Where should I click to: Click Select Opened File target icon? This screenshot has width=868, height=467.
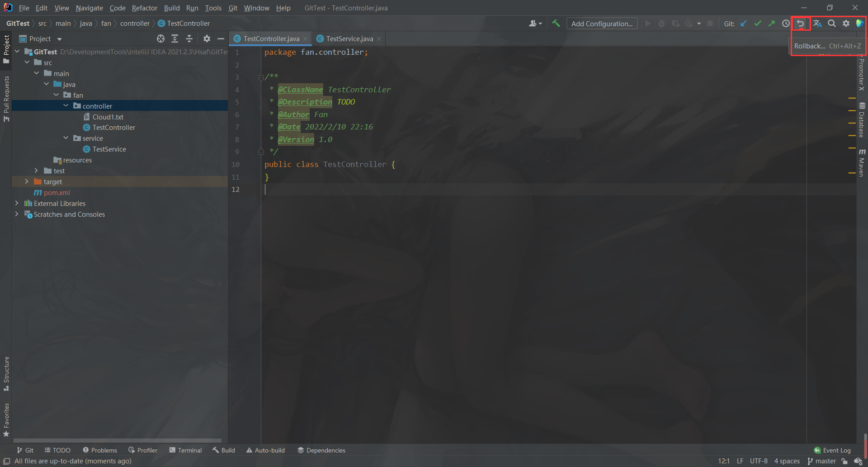coord(160,39)
